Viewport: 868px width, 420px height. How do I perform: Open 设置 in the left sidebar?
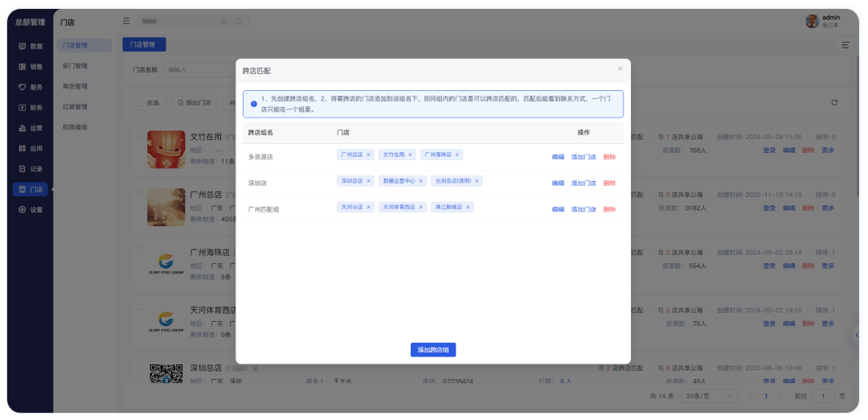(x=31, y=210)
